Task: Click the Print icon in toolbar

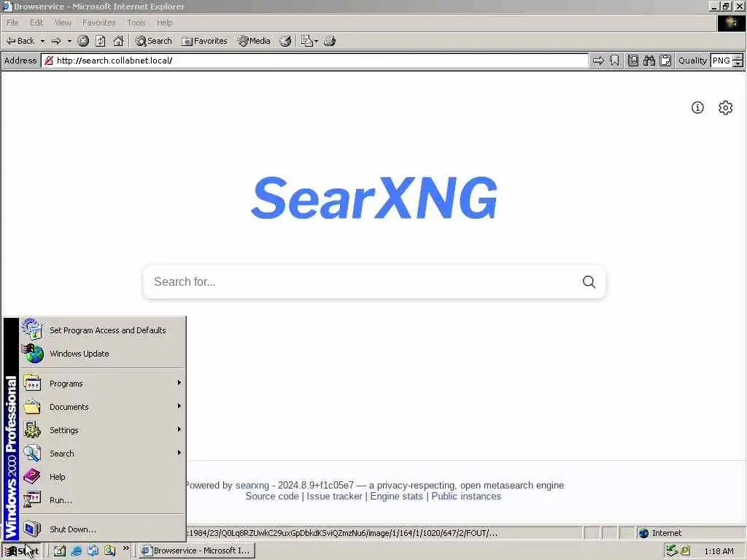Action: click(330, 41)
